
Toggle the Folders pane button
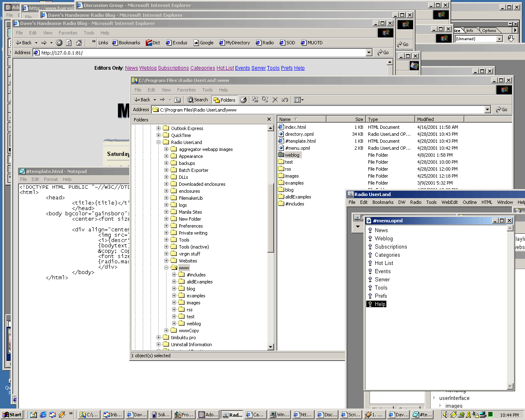click(x=224, y=100)
